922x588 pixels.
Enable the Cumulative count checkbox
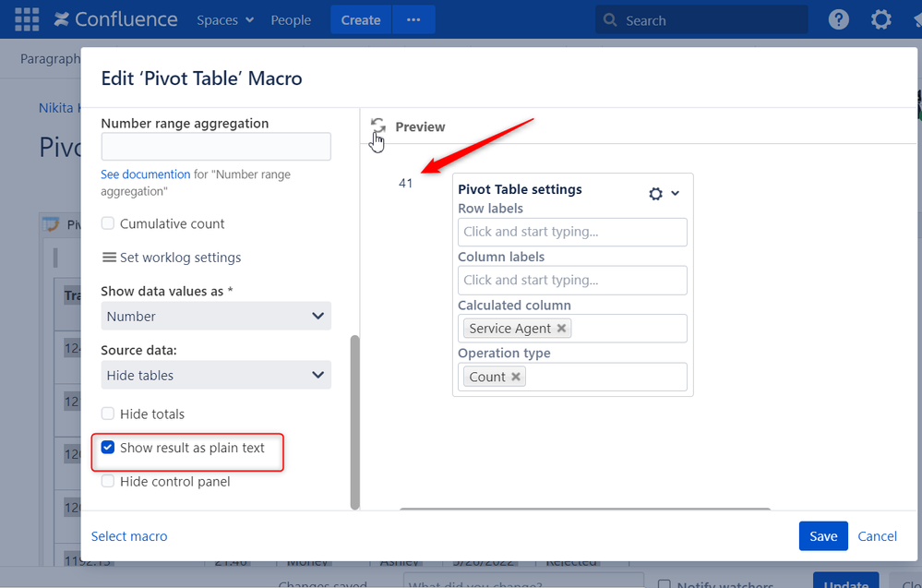(108, 223)
